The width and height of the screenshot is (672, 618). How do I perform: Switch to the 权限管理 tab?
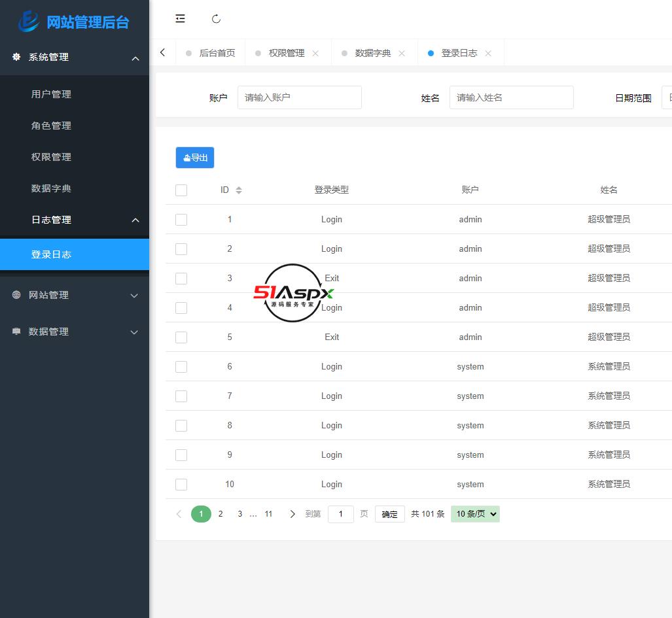tap(287, 53)
